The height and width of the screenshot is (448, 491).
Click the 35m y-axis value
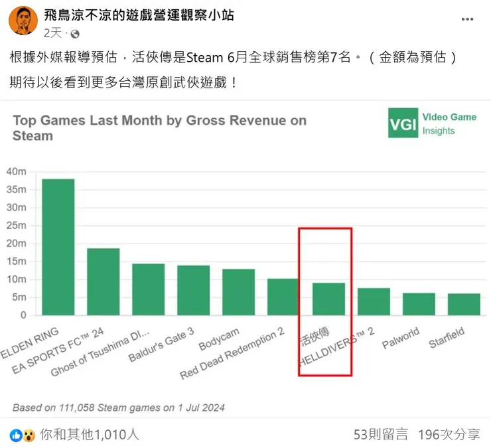click(x=17, y=190)
